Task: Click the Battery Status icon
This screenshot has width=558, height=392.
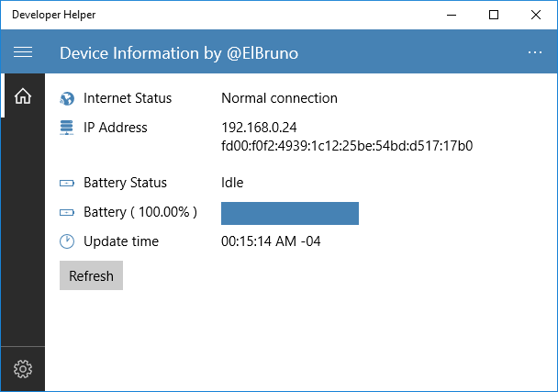Action: pos(67,183)
